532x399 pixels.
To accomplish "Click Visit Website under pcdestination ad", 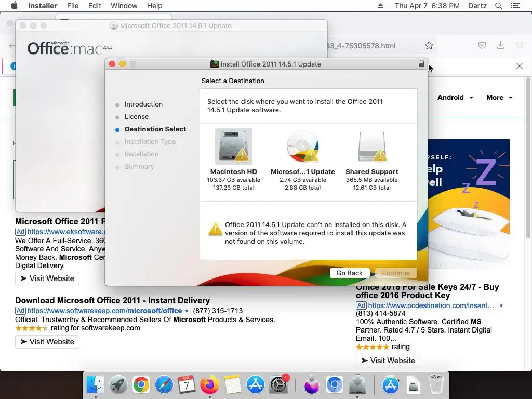I will (x=388, y=361).
